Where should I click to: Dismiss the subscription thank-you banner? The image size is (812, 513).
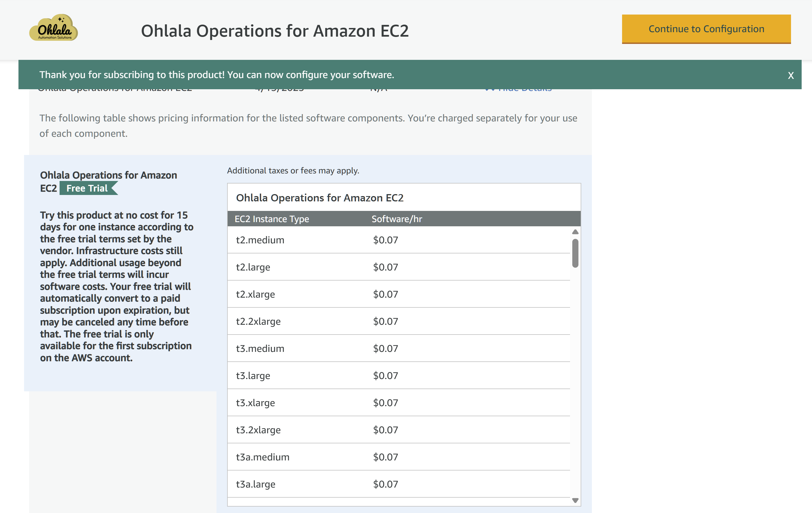click(x=790, y=75)
